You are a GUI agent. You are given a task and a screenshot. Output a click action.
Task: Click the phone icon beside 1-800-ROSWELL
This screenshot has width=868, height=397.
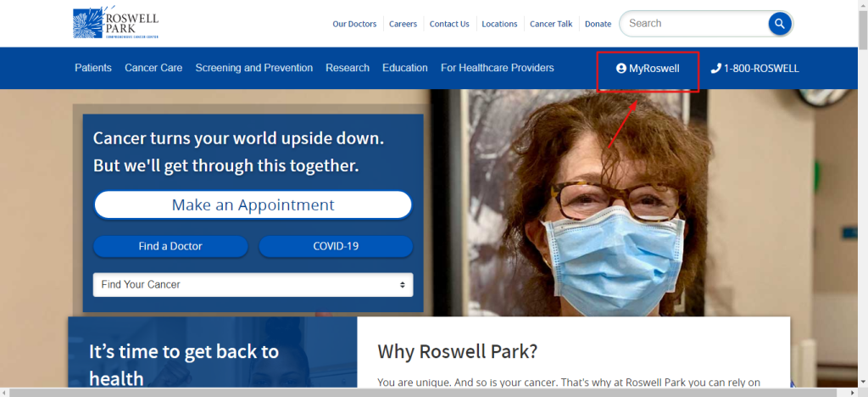715,69
